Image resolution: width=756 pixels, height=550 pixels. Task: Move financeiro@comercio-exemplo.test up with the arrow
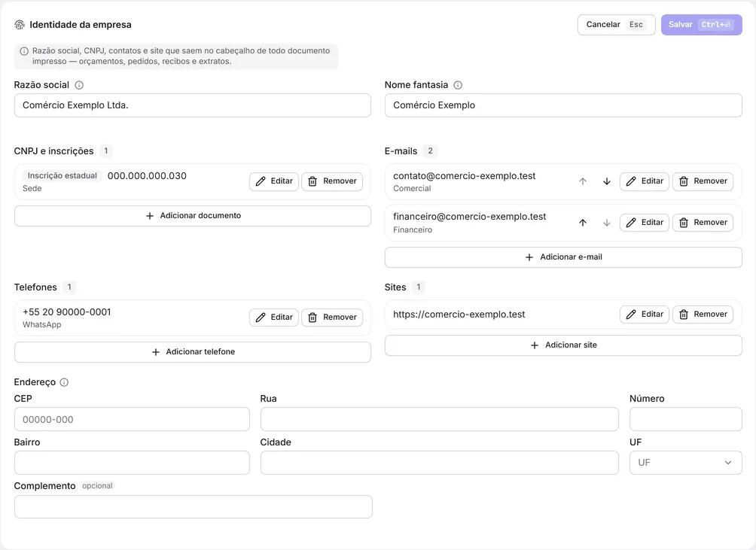point(582,223)
